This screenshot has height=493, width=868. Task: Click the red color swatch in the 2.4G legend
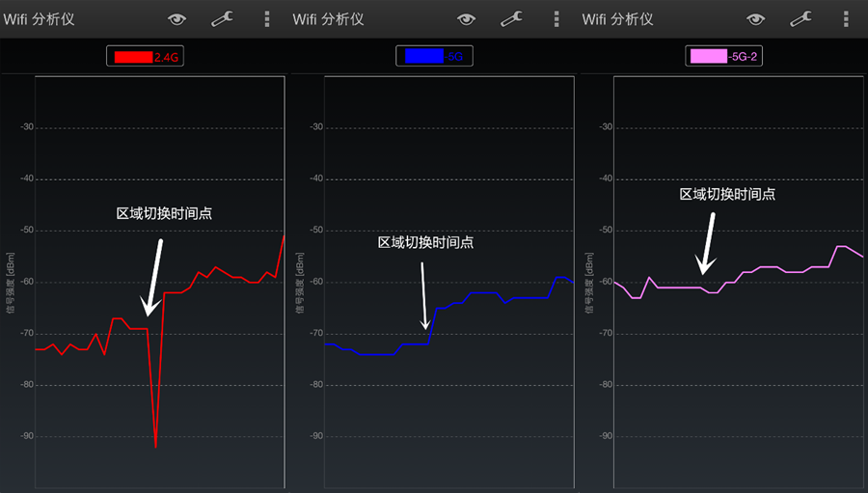click(x=133, y=57)
